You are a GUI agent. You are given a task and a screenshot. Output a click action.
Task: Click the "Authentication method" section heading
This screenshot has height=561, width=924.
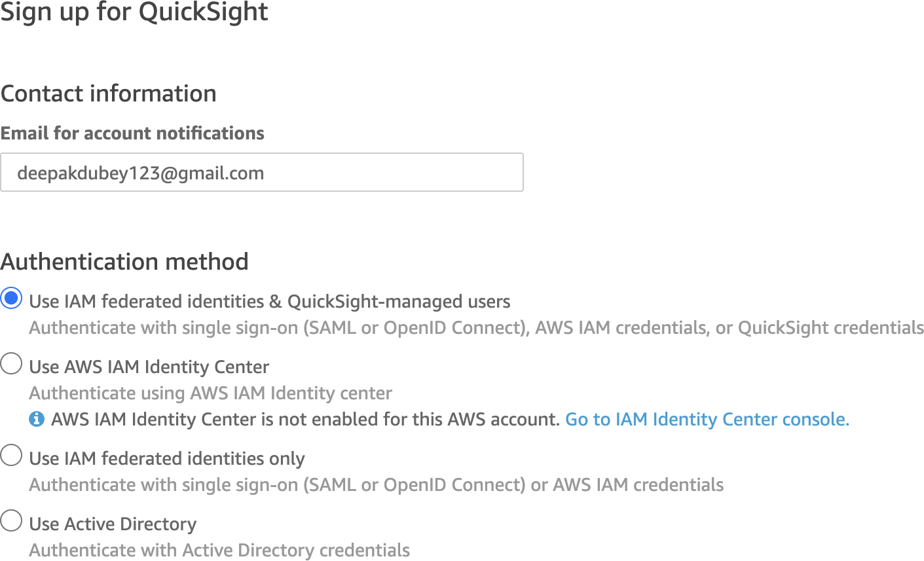point(124,262)
